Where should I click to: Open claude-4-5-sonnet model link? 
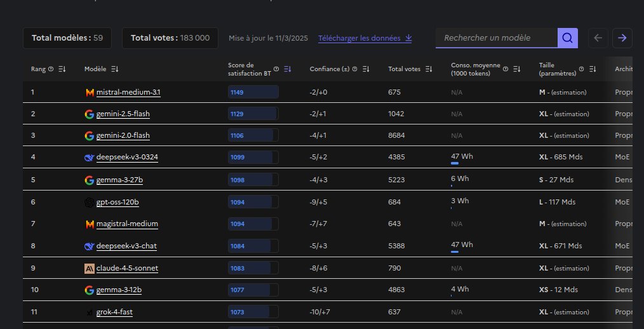coord(127,268)
